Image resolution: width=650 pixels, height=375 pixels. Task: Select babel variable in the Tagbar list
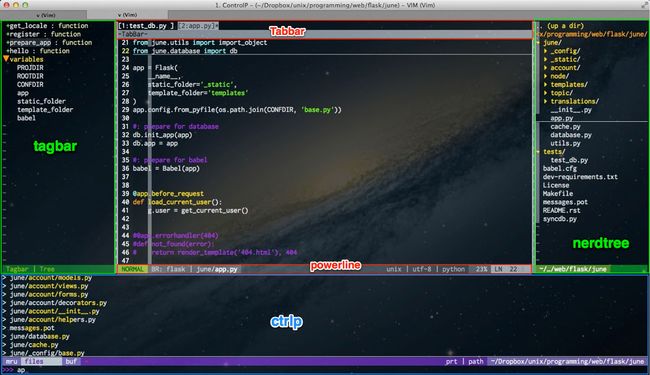point(26,118)
